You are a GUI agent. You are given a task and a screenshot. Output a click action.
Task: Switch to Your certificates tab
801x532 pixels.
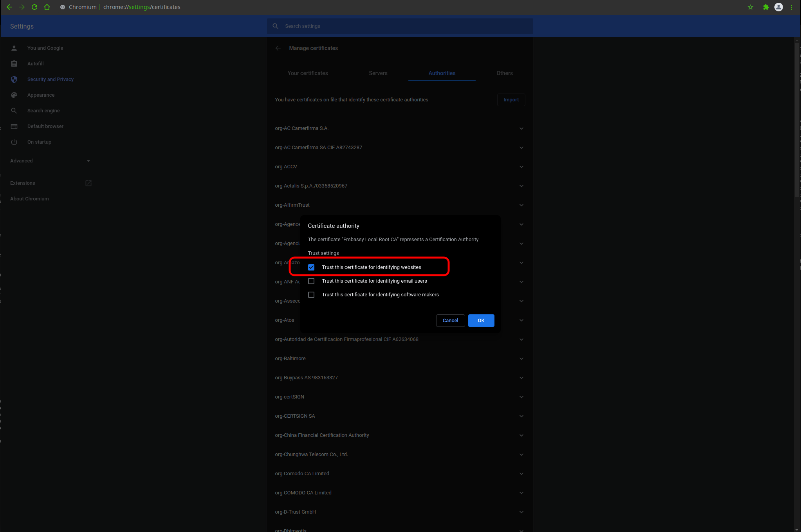[x=308, y=73]
